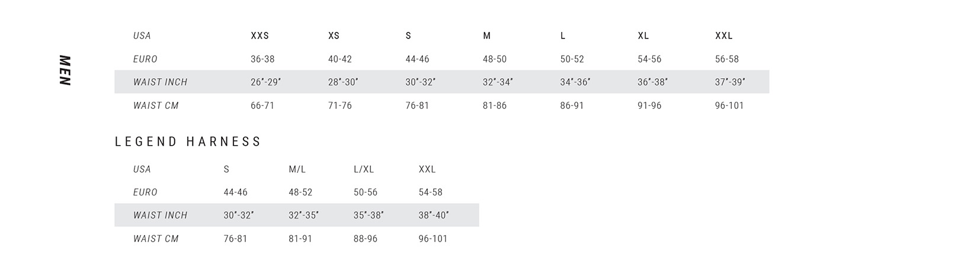
Task: Click WAIST CM label in harness table
Action: [156, 239]
